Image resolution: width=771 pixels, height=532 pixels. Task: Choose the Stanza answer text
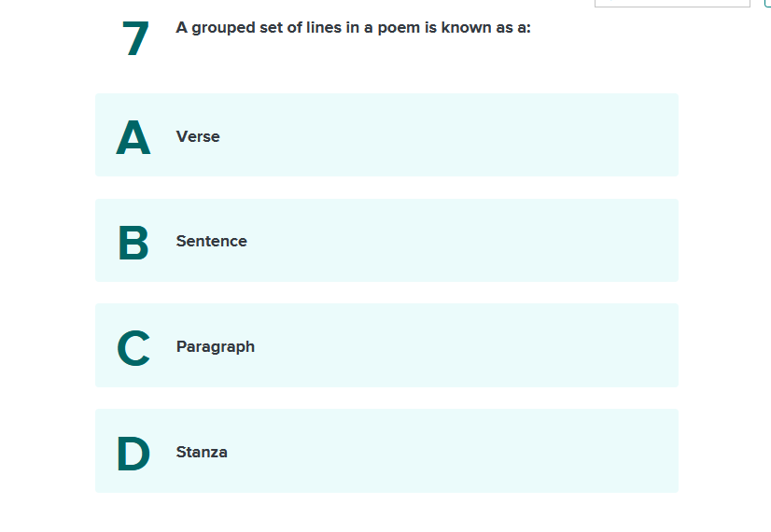point(202,452)
